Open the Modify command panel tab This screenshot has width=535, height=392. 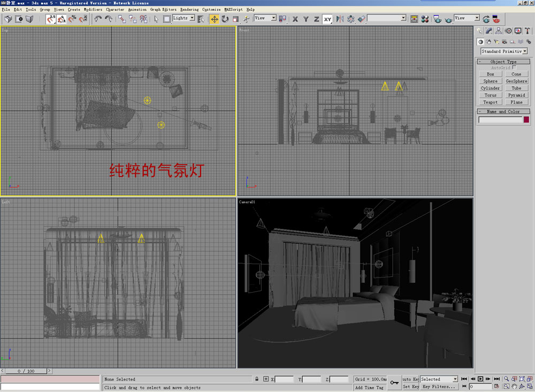click(x=489, y=31)
